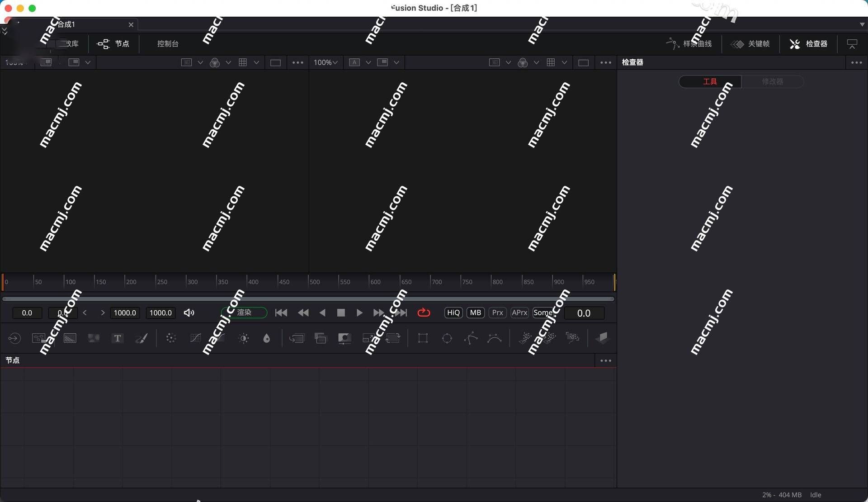Click right viewer grid guides icon
Viewport: 868px width, 502px height.
coord(551,62)
